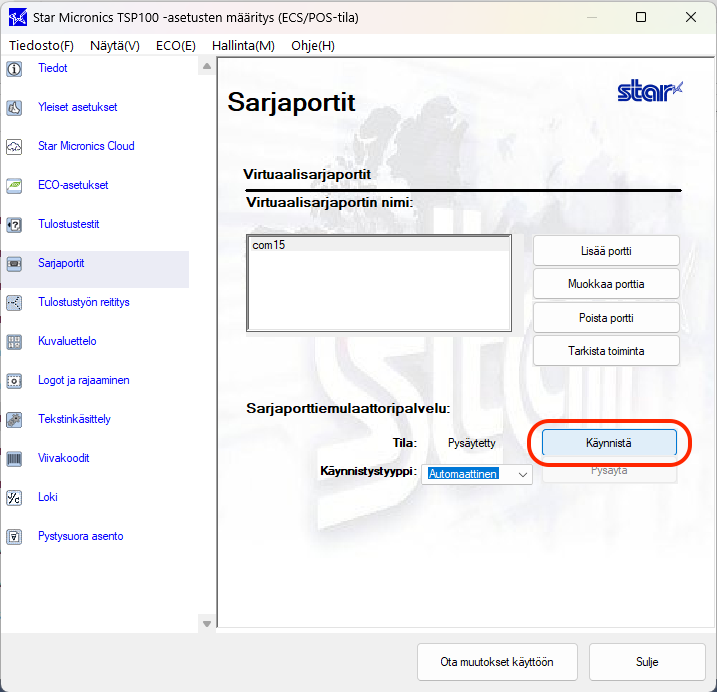This screenshot has height=692, width=717.
Task: Click the Viivakoodit barcode icon
Action: click(14, 459)
